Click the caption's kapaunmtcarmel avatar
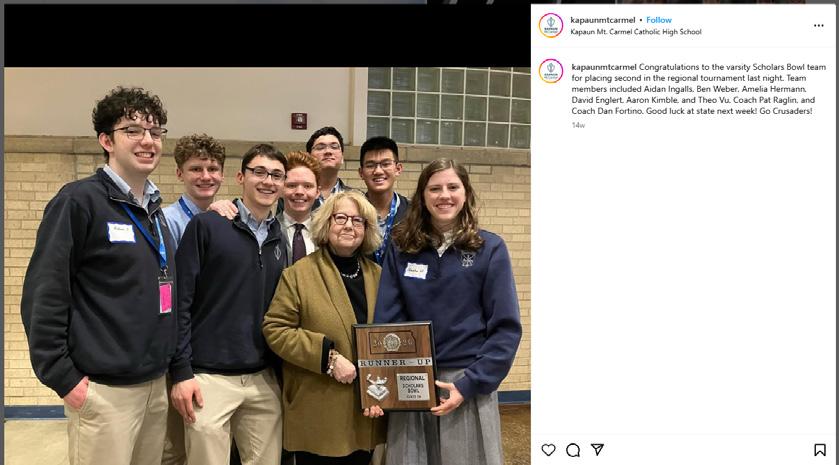 pos(551,71)
